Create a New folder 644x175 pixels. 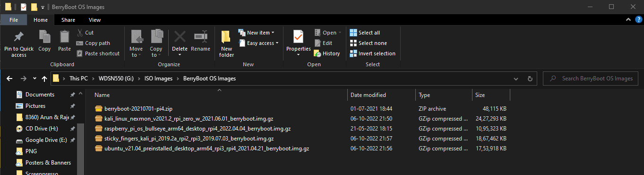(x=226, y=44)
